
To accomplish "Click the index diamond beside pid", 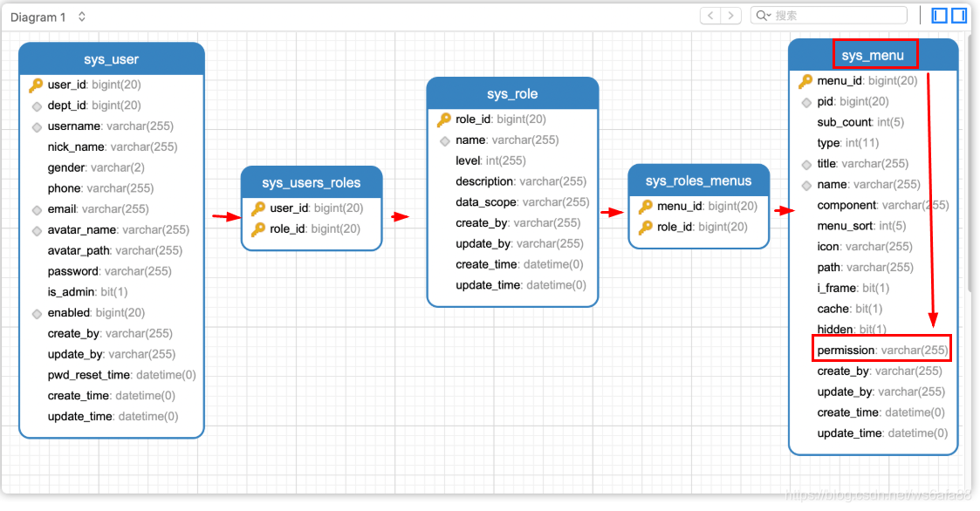I will click(x=806, y=102).
